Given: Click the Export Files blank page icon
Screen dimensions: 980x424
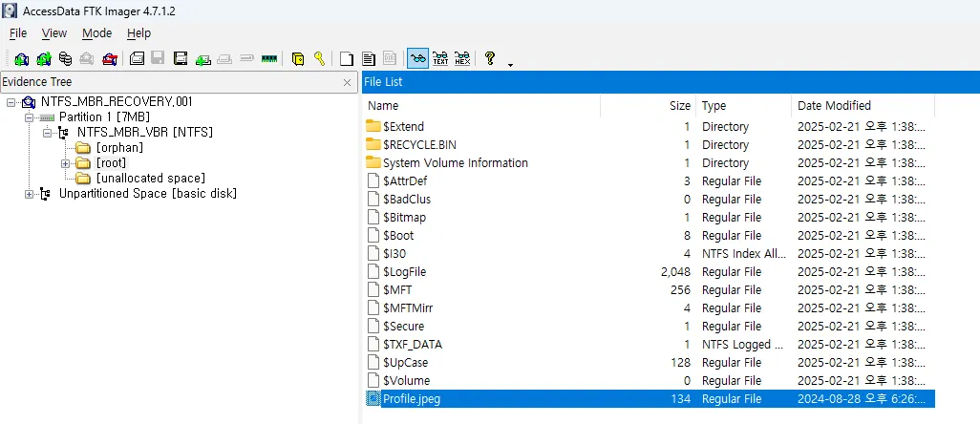Looking at the screenshot, I should [347, 58].
